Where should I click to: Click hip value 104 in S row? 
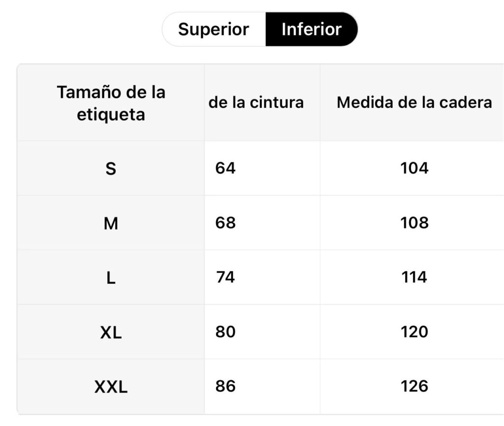pos(414,168)
